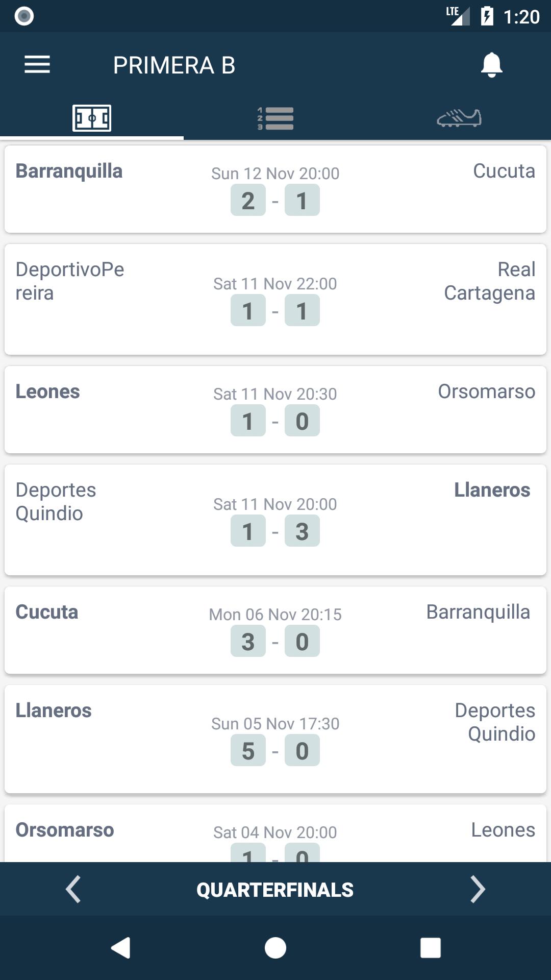Tap the Android recent apps square button
Image resolution: width=551 pixels, height=980 pixels.
[430, 948]
